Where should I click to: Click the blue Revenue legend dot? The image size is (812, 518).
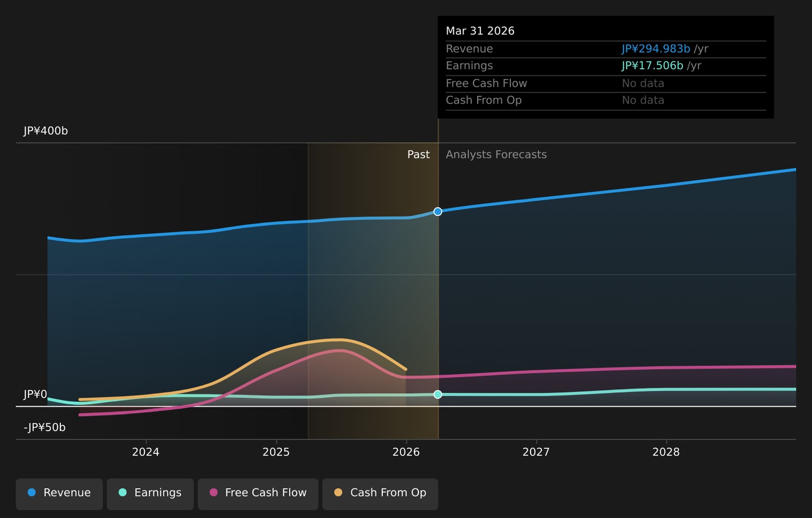click(32, 493)
